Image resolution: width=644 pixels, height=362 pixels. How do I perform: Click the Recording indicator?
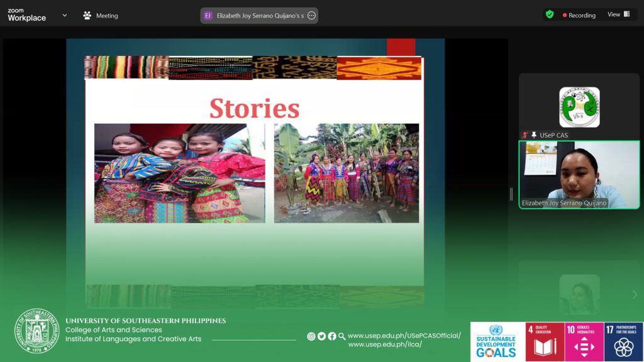coord(579,15)
